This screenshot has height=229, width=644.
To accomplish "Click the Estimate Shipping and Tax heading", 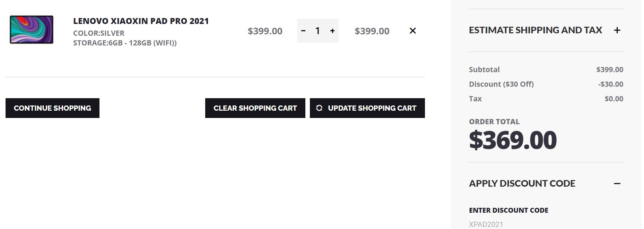I will point(535,30).
